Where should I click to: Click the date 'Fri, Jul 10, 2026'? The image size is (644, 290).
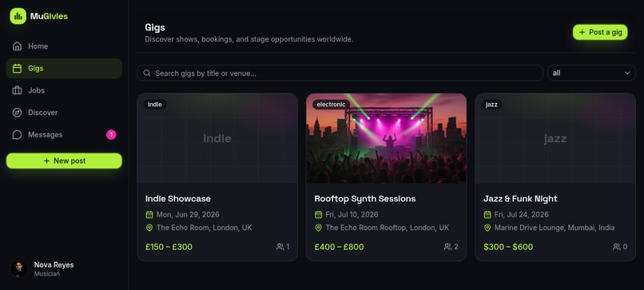tap(352, 215)
